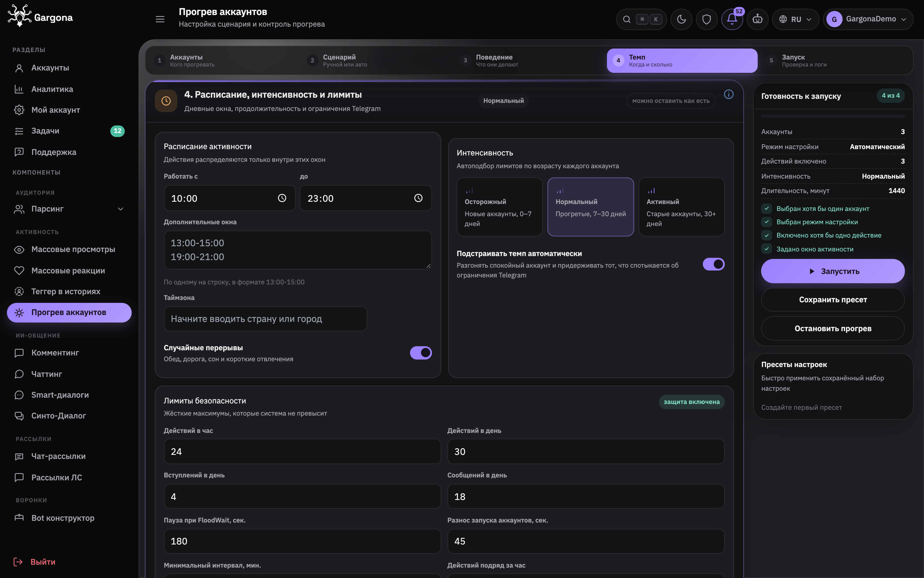Click the hamburger menu icon
The height and width of the screenshot is (578, 924).
point(160,19)
